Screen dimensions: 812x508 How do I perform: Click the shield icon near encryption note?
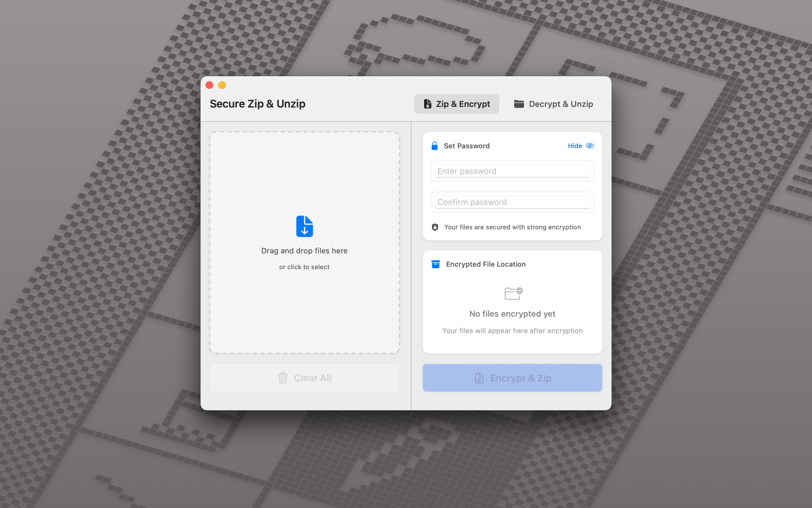click(x=435, y=227)
